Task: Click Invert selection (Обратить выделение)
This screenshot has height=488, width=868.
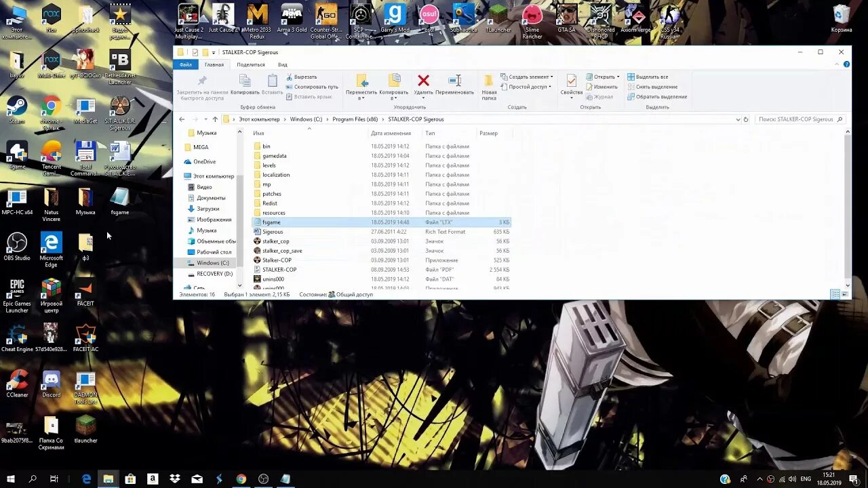Action: coord(657,96)
